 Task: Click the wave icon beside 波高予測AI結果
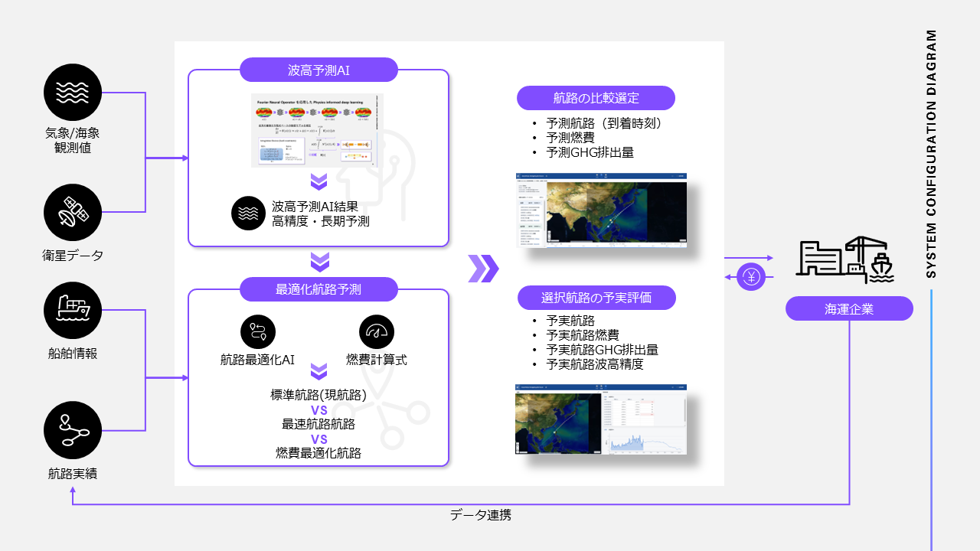(248, 213)
